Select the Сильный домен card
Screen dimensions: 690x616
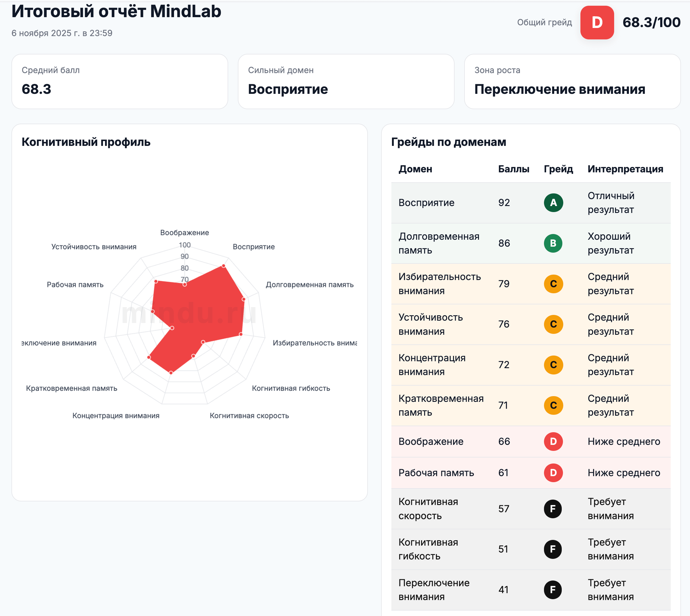(x=346, y=82)
